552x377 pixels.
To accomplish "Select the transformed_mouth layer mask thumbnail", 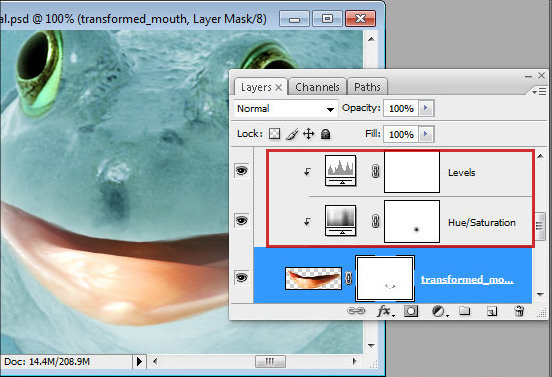I will [x=385, y=279].
